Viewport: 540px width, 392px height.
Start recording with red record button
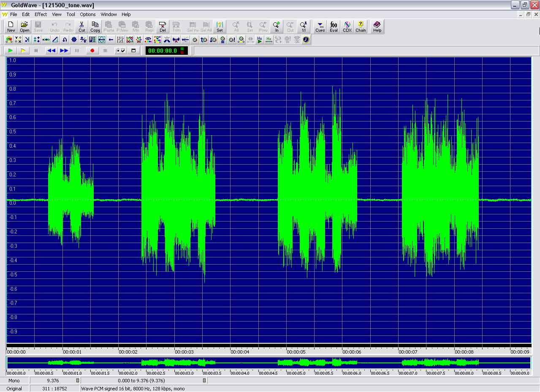92,51
